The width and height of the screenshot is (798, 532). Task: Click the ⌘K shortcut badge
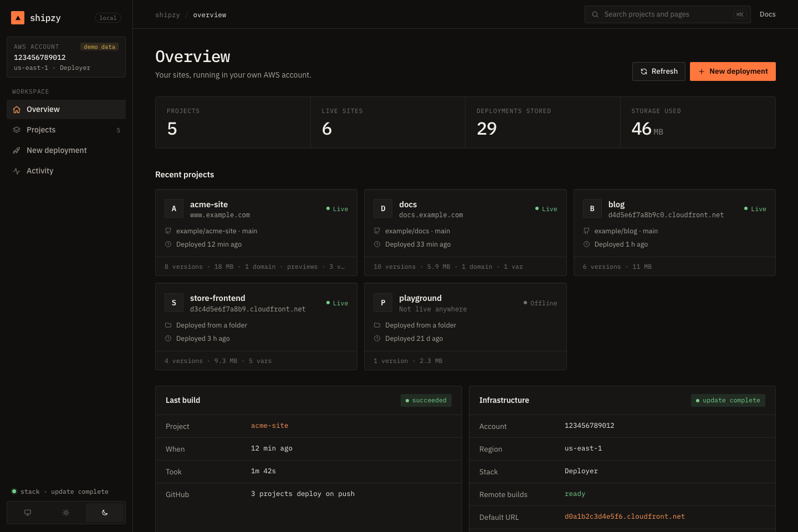pyautogui.click(x=740, y=14)
